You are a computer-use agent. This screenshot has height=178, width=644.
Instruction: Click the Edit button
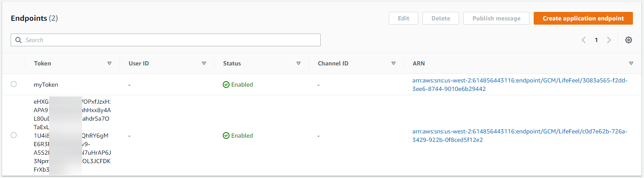pos(403,18)
